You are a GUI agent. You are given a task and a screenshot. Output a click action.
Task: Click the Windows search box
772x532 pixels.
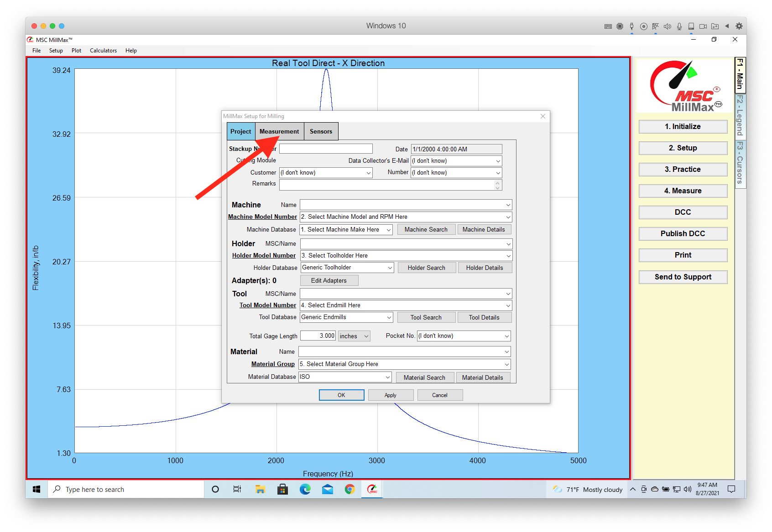(x=126, y=489)
